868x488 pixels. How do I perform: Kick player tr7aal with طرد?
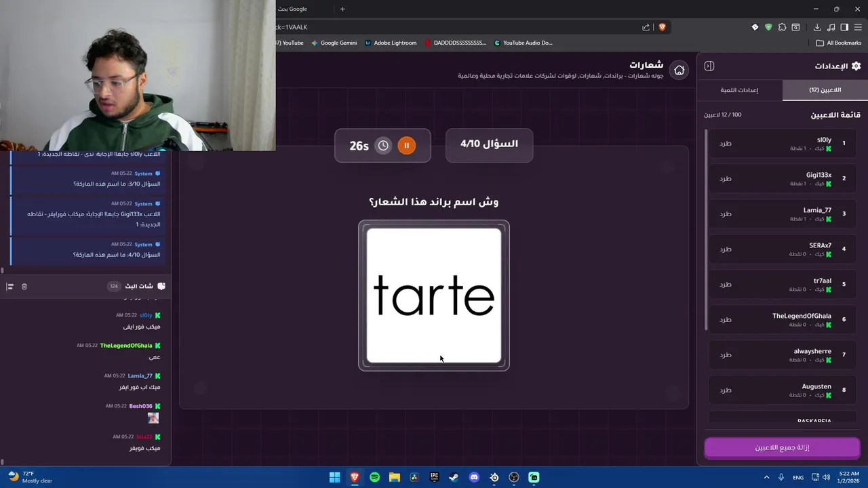click(x=726, y=285)
